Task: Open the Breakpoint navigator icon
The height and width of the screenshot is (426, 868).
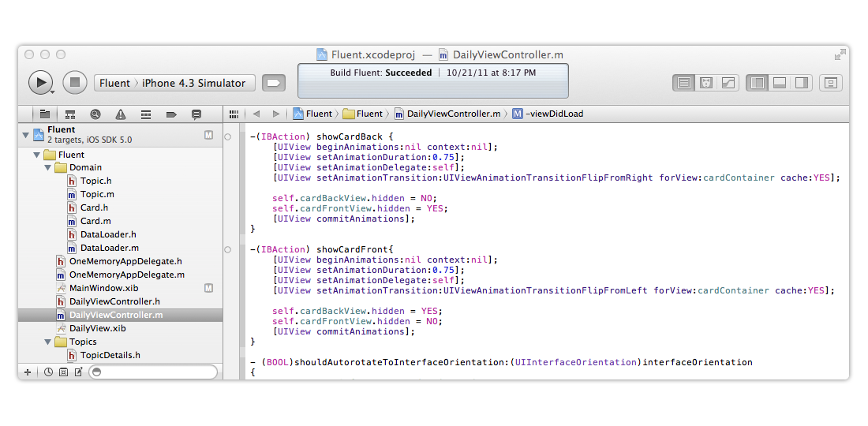Action: [170, 114]
